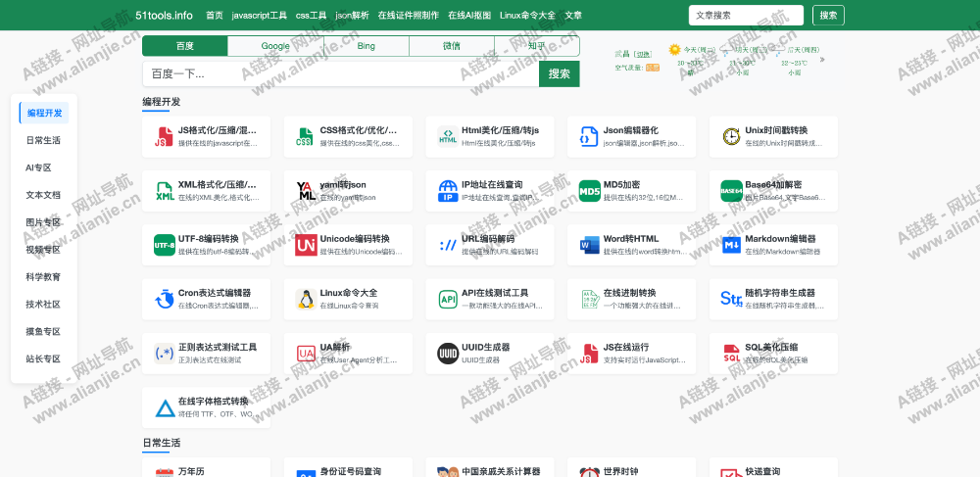
Task: Expand weather forecast with » arrow
Action: click(822, 60)
